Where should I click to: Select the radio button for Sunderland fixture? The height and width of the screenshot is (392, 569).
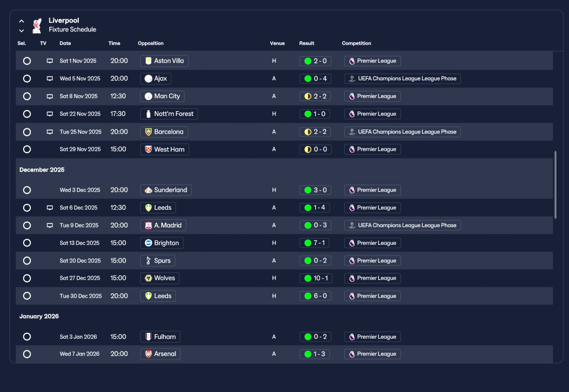click(x=27, y=190)
